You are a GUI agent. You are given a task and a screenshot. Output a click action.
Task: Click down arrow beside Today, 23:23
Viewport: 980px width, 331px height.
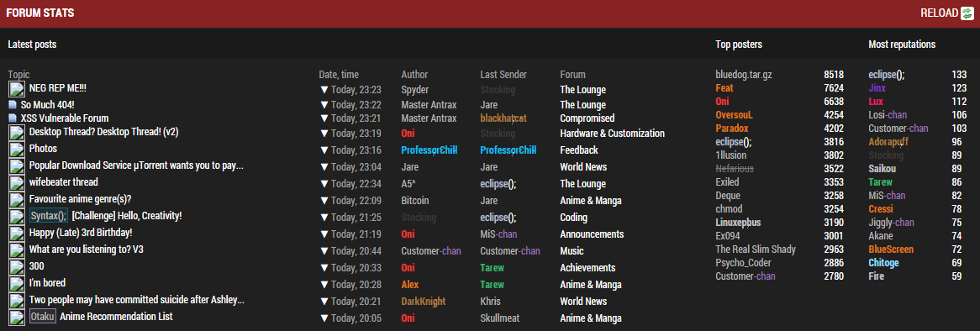[324, 90]
